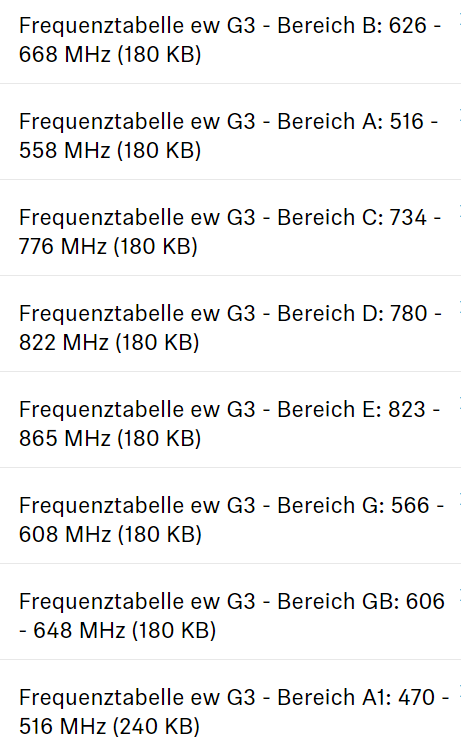Open Frequenztabelle ew G3 Bereich B
461x752 pixels.
point(230,40)
